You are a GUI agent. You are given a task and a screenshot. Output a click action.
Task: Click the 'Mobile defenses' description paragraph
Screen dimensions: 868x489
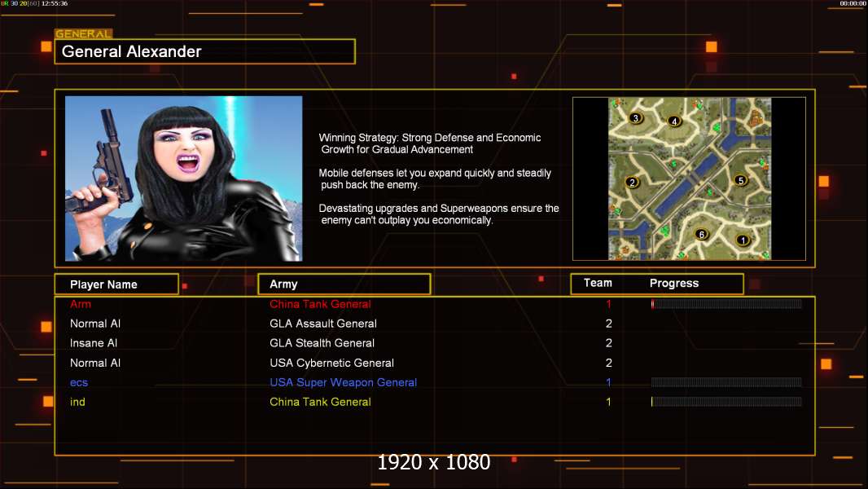[x=435, y=178]
